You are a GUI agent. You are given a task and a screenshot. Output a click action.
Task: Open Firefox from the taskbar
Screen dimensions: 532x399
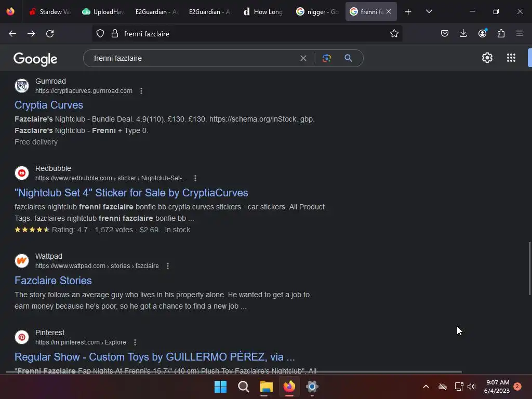[x=289, y=387]
